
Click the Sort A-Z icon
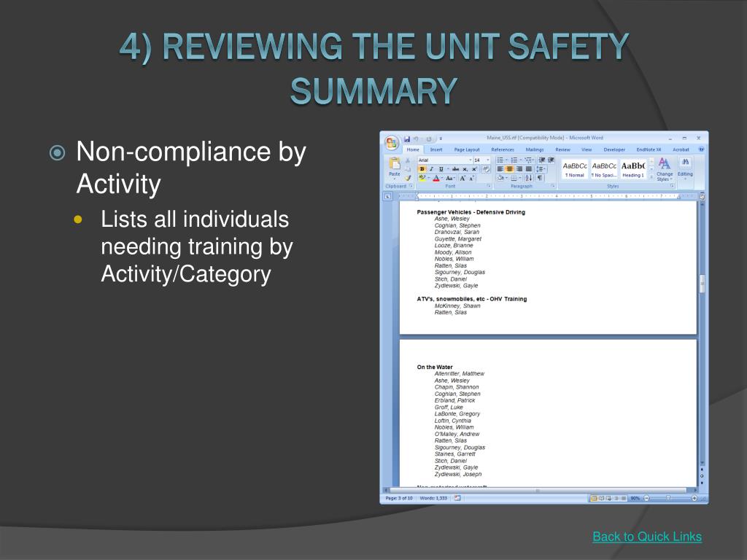point(529,178)
